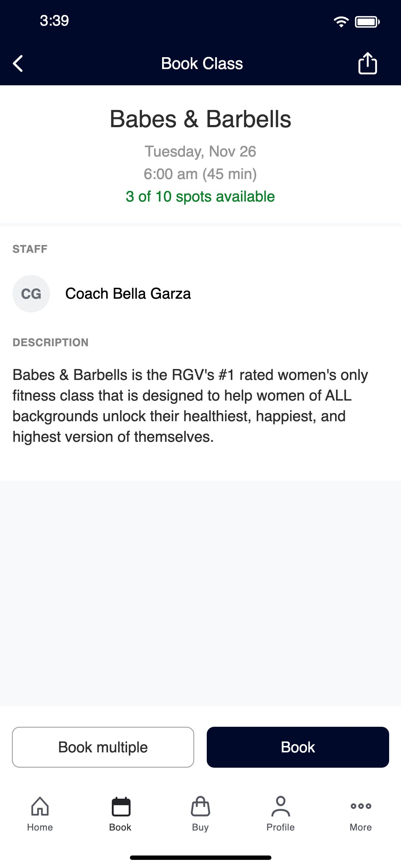Tap the dark Book button
Image resolution: width=401 pixels, height=868 pixels.
pos(298,747)
